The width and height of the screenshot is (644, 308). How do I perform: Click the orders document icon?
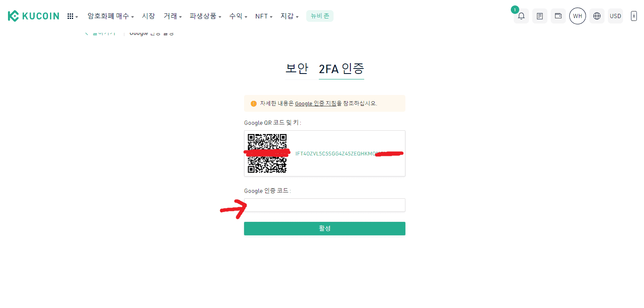click(539, 16)
